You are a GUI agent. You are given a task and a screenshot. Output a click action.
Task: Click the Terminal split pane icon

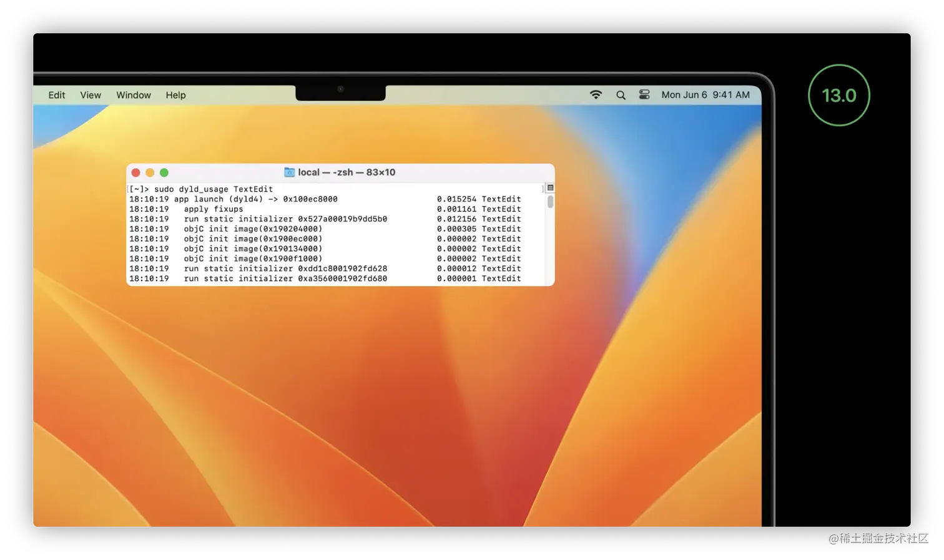[x=550, y=188]
